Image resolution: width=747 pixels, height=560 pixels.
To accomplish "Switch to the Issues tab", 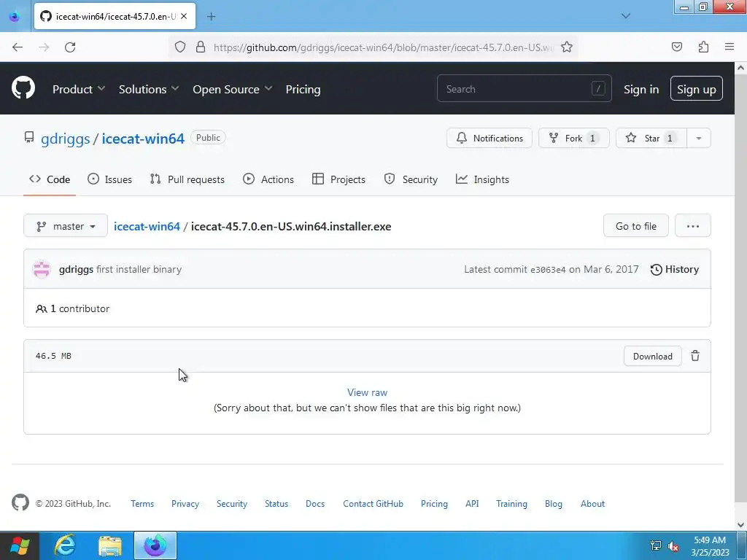I will coord(110,179).
